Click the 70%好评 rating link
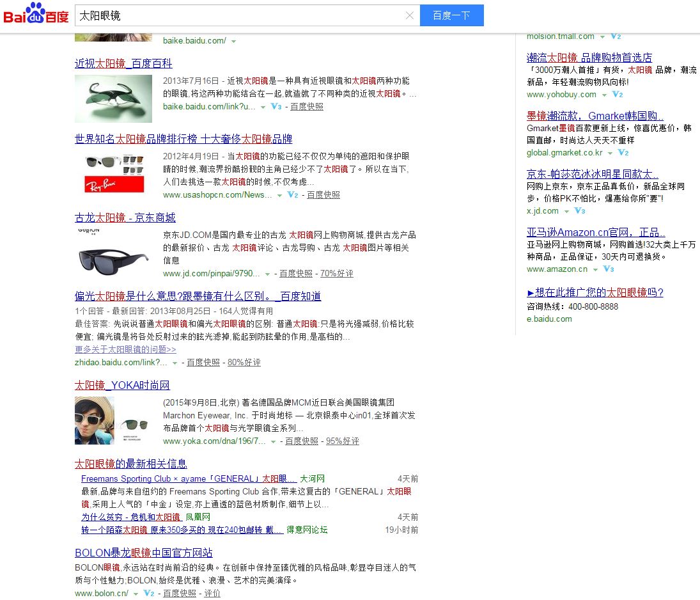The height and width of the screenshot is (600, 700). (337, 273)
